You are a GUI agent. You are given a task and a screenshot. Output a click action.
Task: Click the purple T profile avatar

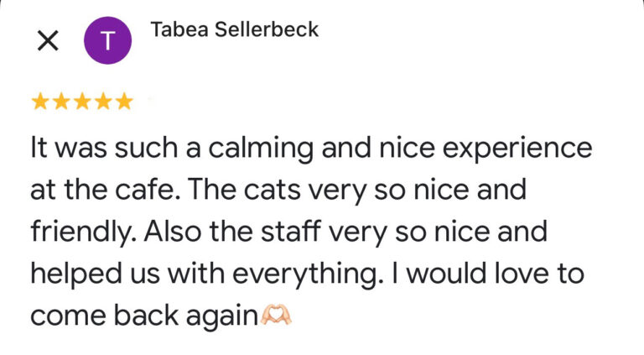[108, 40]
